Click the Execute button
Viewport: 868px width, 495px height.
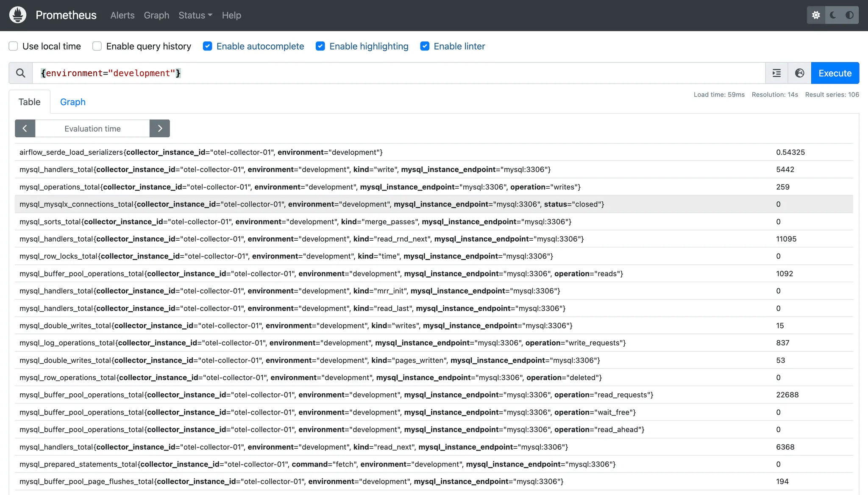tap(835, 73)
